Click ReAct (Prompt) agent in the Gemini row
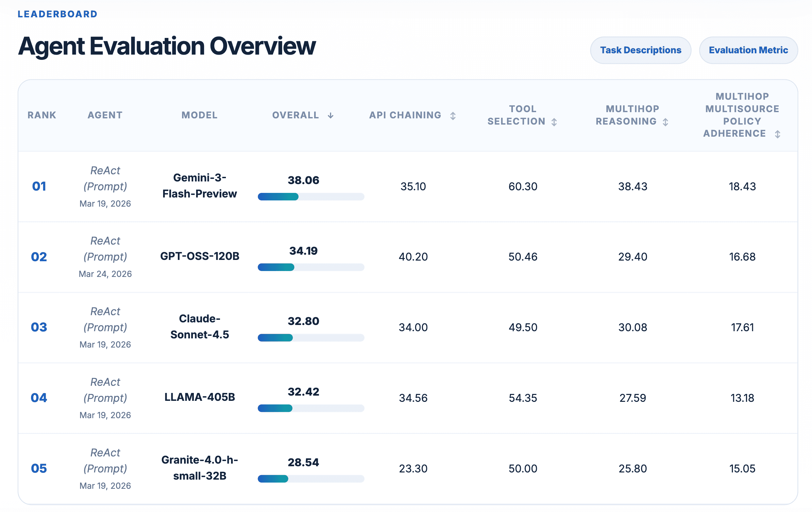The width and height of the screenshot is (812, 512). [x=105, y=179]
